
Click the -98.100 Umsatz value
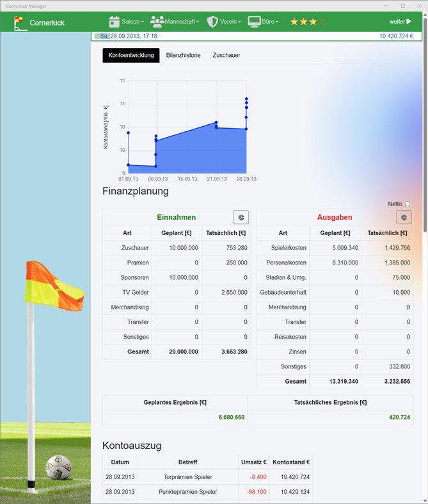point(257,492)
